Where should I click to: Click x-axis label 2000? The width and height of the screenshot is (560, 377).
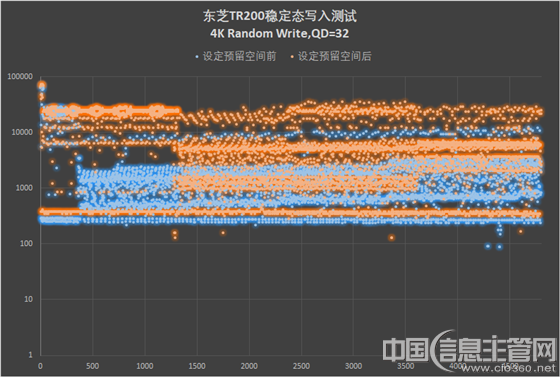[x=249, y=366]
